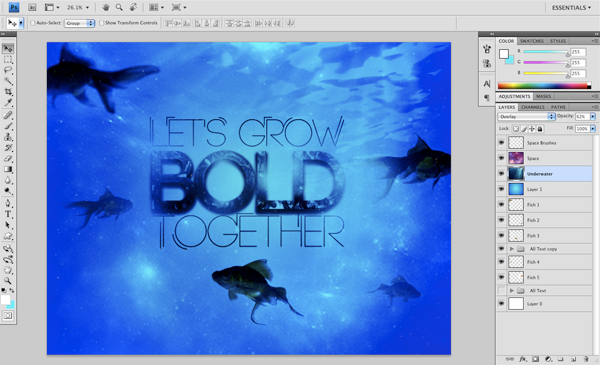Open the Adjustments tab

click(514, 96)
